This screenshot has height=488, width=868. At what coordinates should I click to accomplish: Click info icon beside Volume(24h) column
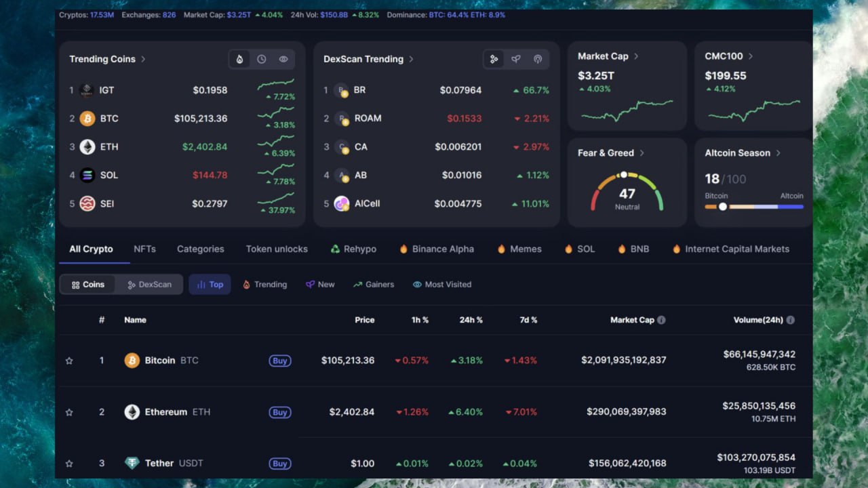(790, 320)
